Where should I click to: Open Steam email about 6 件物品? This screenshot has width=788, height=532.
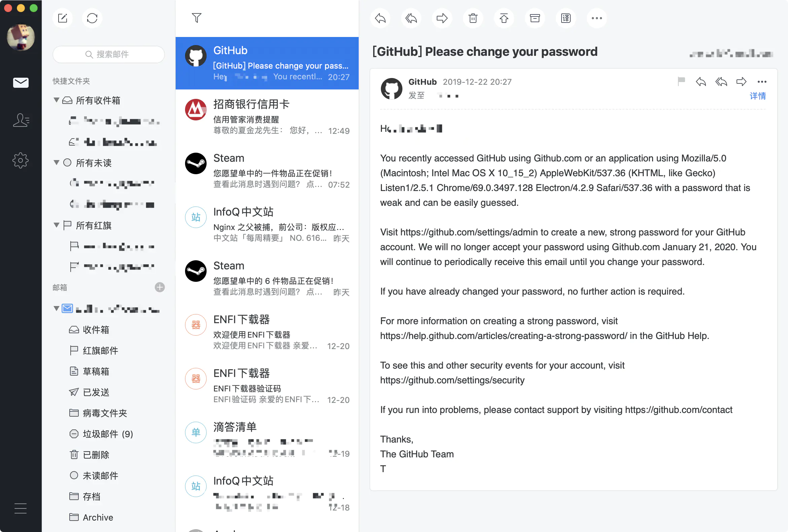point(267,278)
